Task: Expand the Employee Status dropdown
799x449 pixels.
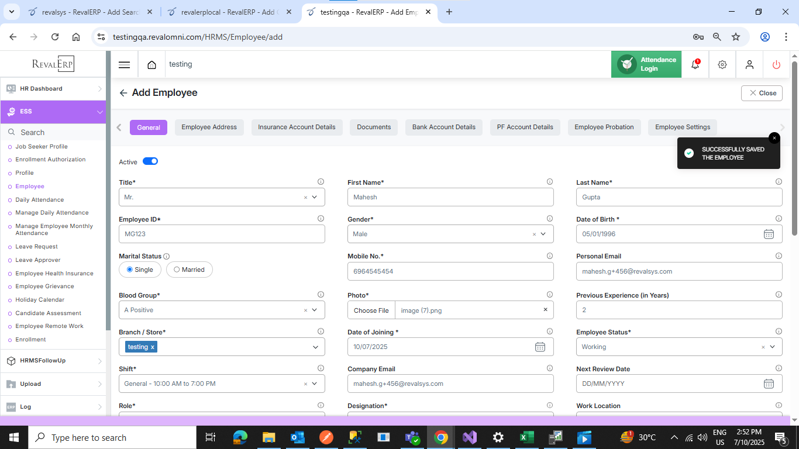Action: point(772,347)
